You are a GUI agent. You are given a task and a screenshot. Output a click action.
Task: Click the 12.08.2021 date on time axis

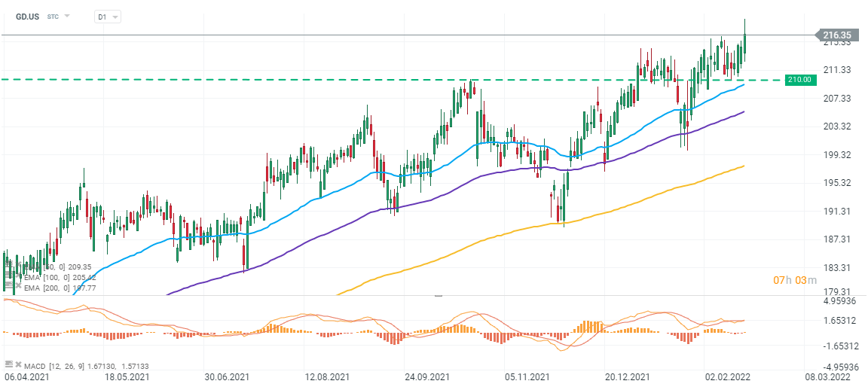click(x=327, y=377)
